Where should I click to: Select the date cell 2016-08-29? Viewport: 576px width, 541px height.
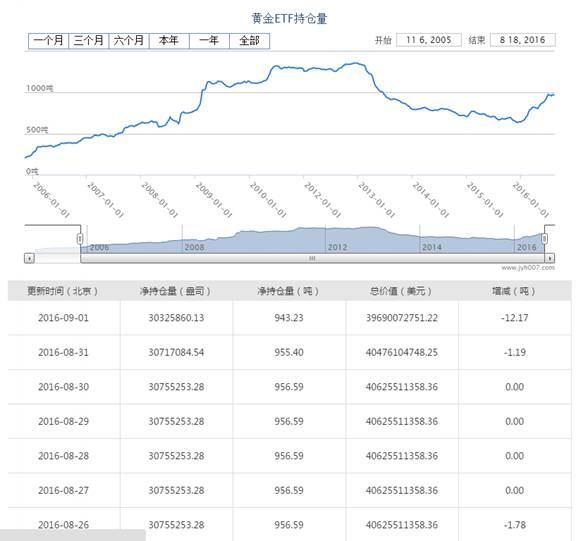pyautogui.click(x=64, y=421)
